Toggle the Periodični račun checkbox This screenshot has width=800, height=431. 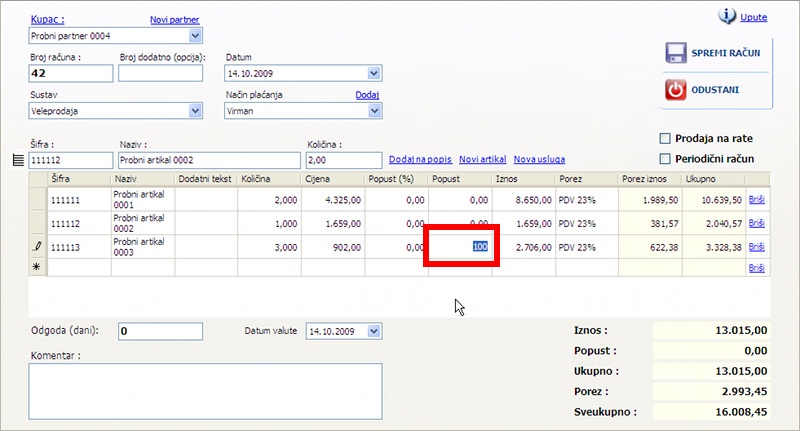tap(665, 158)
